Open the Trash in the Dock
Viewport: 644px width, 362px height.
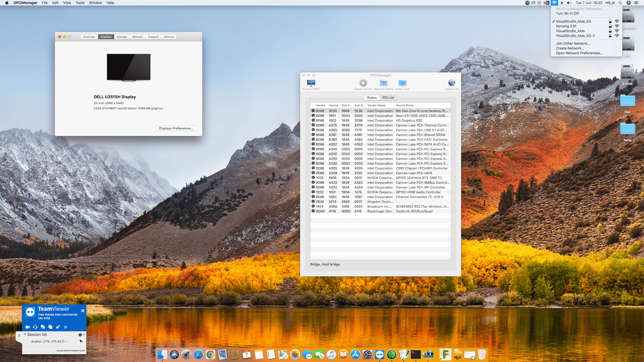(481, 354)
